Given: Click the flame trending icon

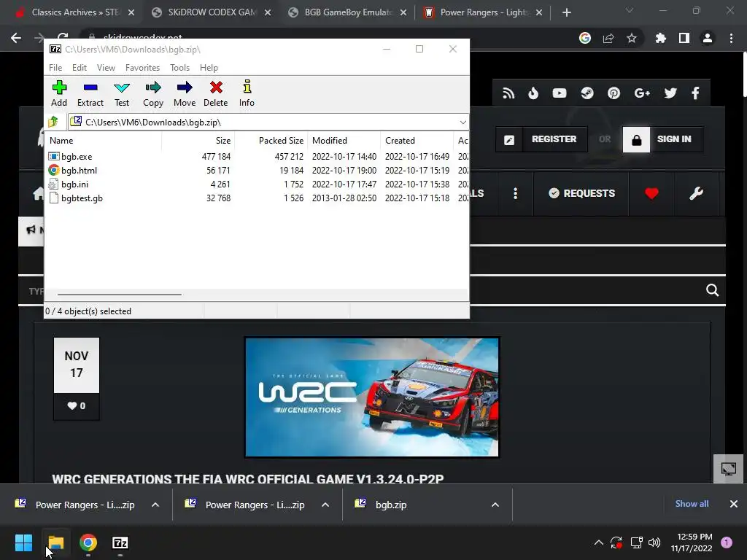Looking at the screenshot, I should 533,93.
